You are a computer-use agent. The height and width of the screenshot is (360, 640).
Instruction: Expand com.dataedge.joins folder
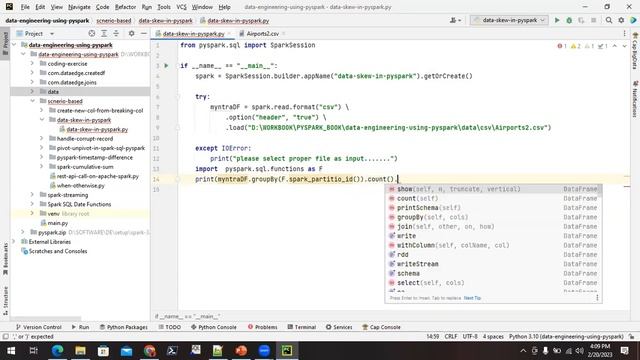pyautogui.click(x=32, y=82)
